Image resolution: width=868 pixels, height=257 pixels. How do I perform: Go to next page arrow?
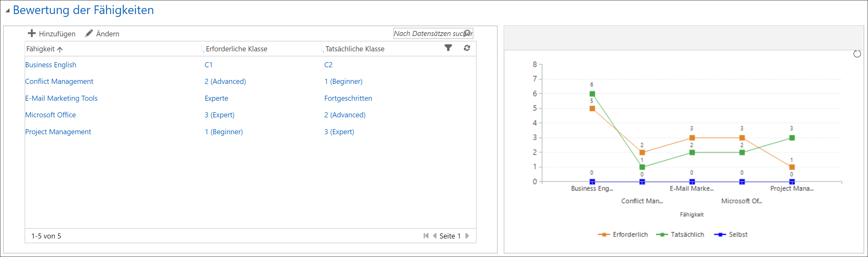pos(467,236)
